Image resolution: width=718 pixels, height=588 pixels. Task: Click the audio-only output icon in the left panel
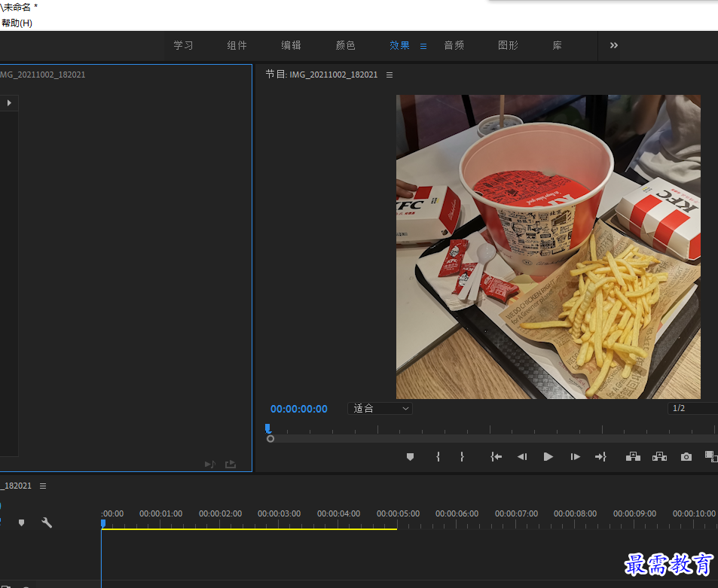click(210, 465)
